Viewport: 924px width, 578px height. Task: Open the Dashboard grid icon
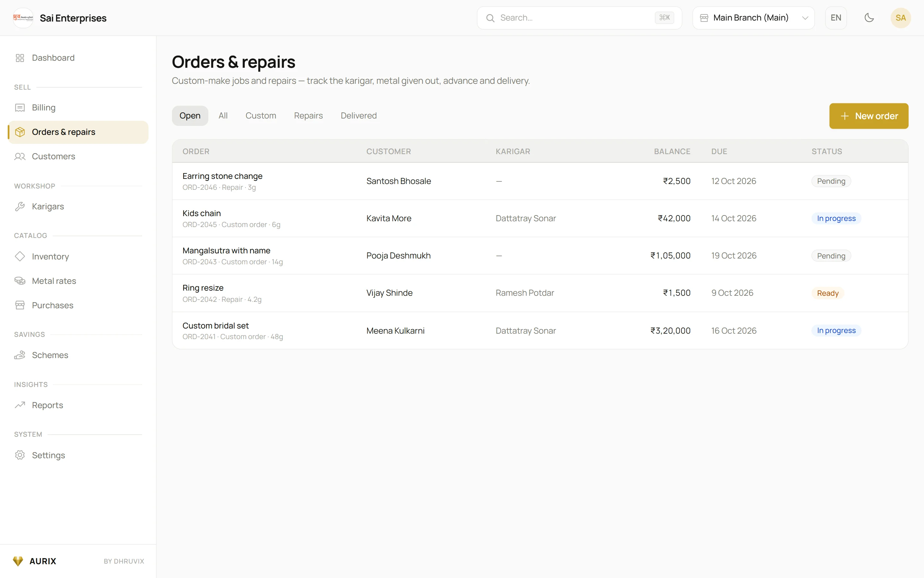tap(20, 58)
